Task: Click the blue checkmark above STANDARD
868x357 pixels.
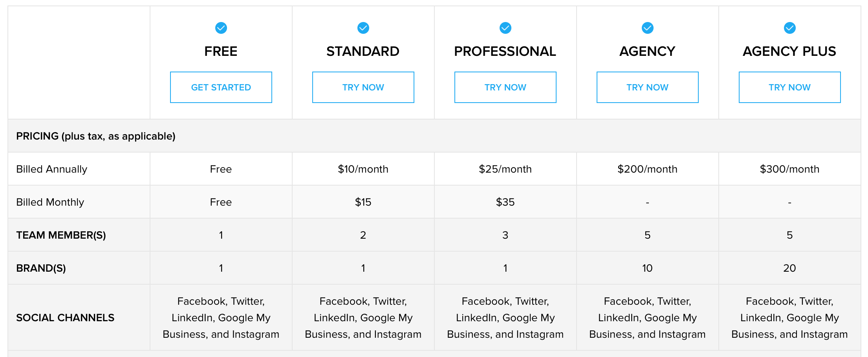Action: coord(363,28)
